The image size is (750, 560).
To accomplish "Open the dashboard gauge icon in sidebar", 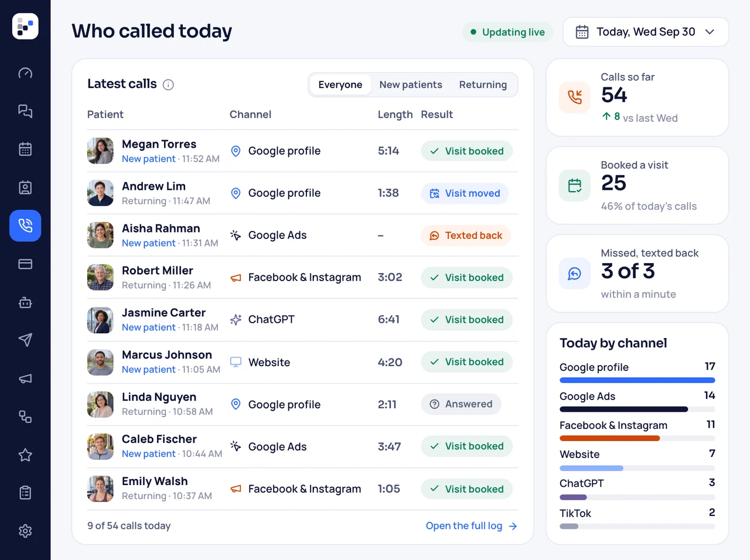I will (x=25, y=73).
